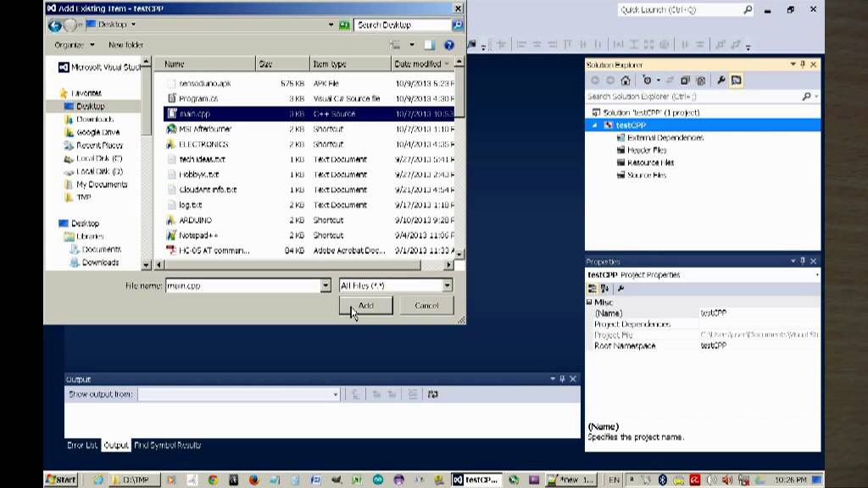Open Libraries in navigation pane

point(90,236)
